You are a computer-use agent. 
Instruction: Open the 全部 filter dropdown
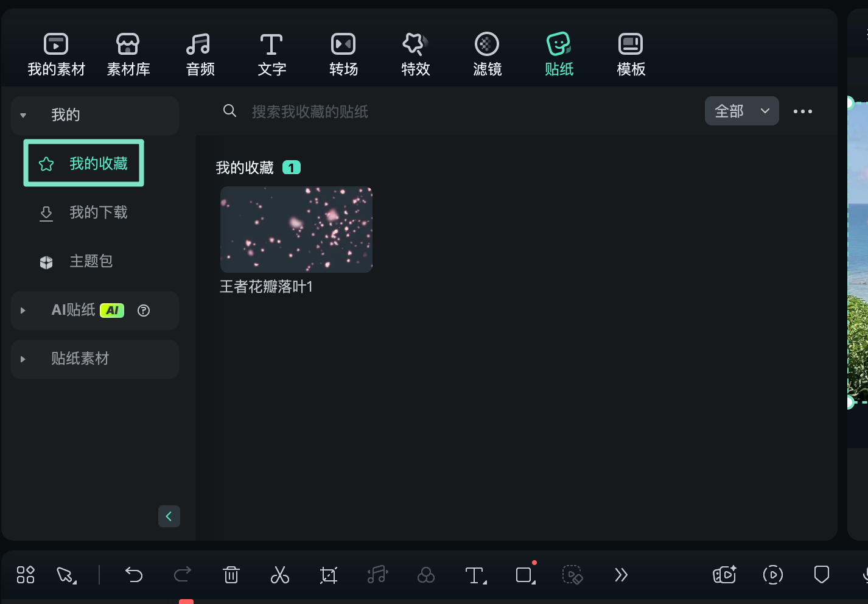click(x=741, y=111)
